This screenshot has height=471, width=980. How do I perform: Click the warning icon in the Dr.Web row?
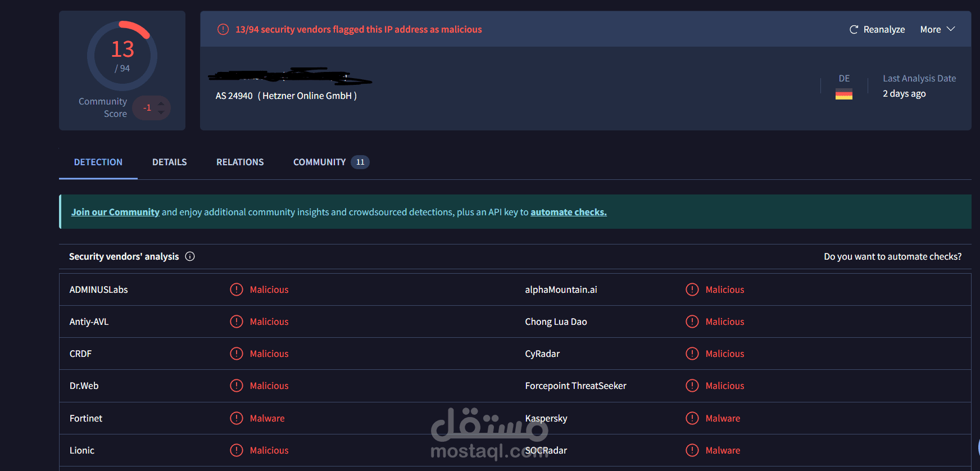click(x=237, y=386)
